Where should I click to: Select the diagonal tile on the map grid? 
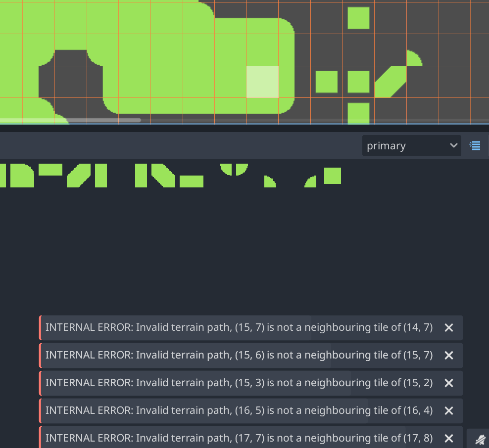[391, 82]
